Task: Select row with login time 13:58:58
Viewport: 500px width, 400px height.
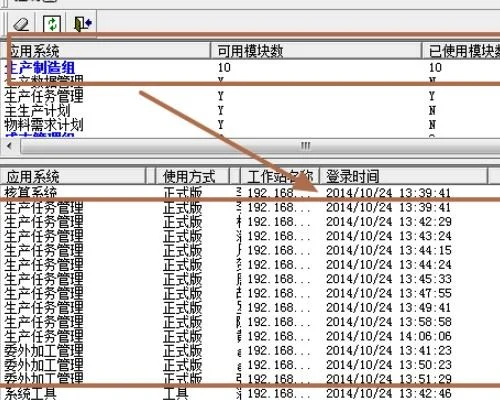Action: [x=250, y=322]
